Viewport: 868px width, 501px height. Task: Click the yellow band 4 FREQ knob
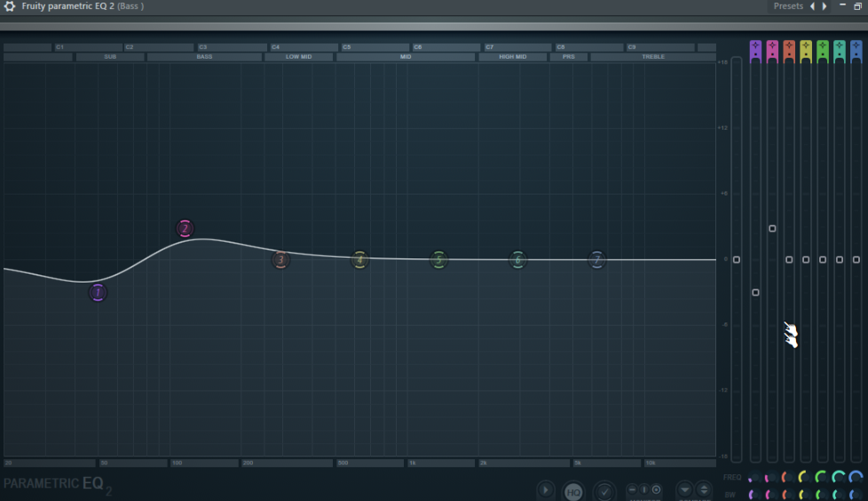(x=805, y=477)
